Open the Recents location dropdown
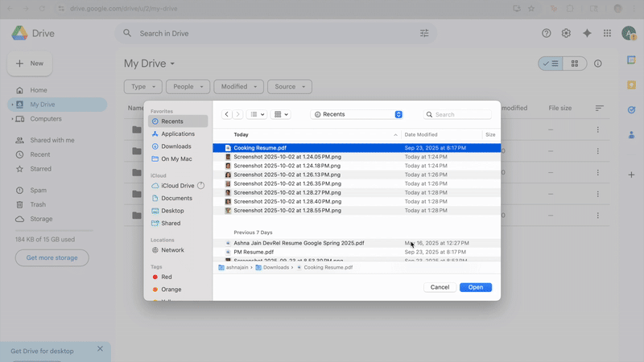The height and width of the screenshot is (362, 644). [358, 115]
